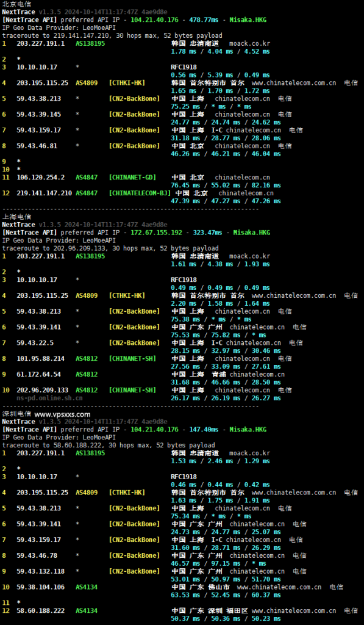Click latency "26.17 ms / 26.19 ms / 26.27 ms"
Viewport: 364px width, 625px height.
[x=226, y=398]
